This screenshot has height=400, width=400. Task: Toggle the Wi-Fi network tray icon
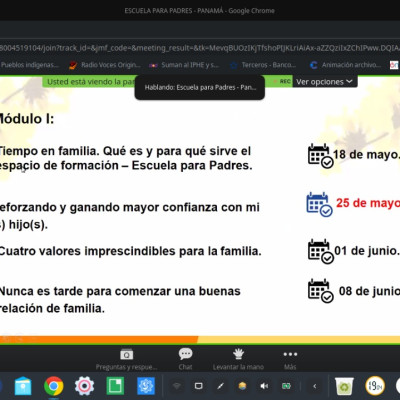click(x=177, y=386)
